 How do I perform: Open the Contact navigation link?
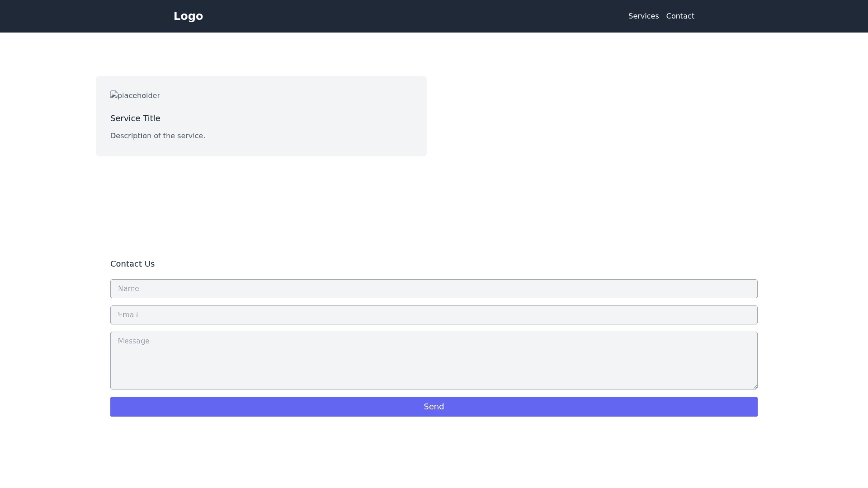coord(680,16)
